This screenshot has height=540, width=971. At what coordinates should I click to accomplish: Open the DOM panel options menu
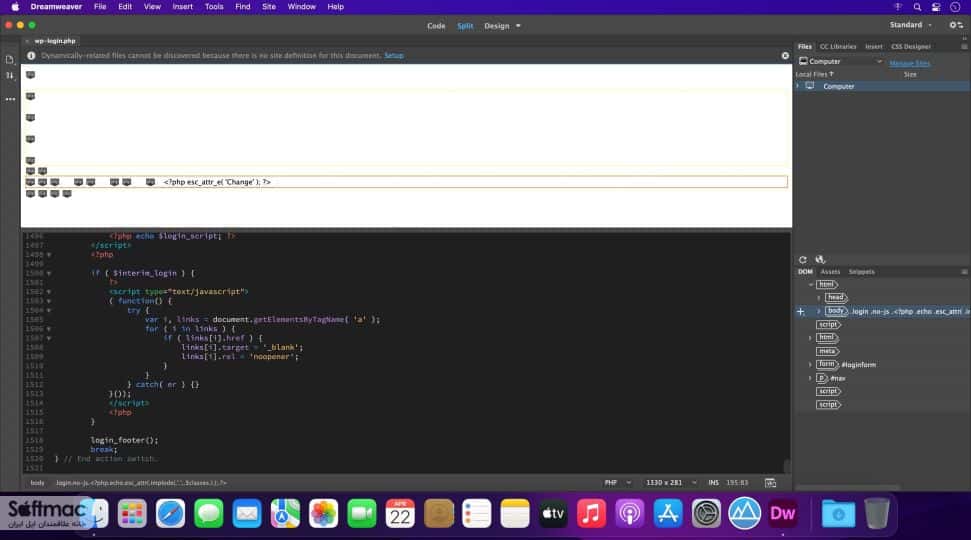click(964, 272)
